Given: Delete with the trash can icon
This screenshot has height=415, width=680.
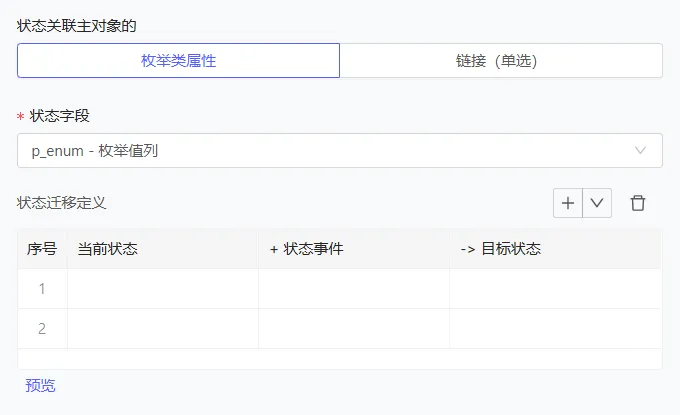Looking at the screenshot, I should tap(638, 203).
